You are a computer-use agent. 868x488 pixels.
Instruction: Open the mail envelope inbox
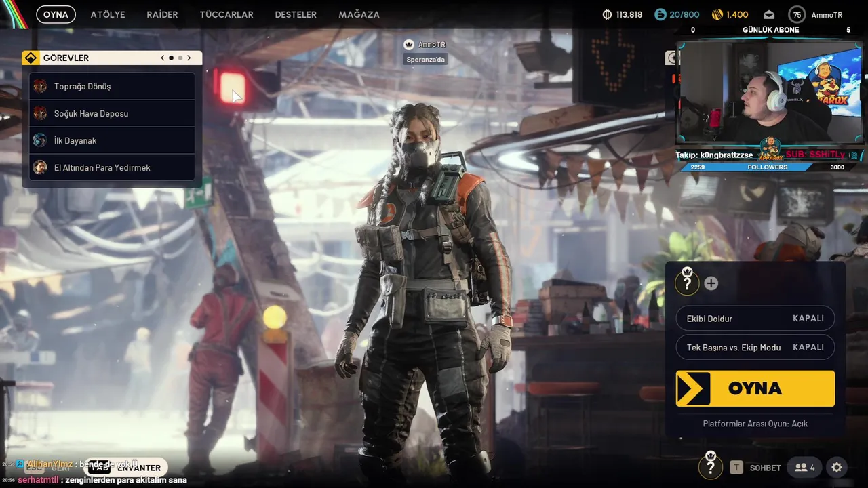(x=768, y=14)
